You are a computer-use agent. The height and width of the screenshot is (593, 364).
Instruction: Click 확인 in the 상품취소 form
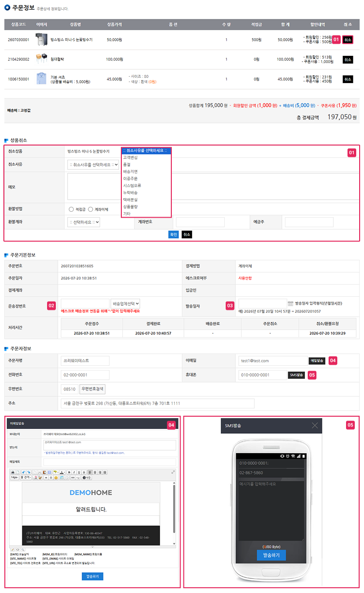[174, 235]
